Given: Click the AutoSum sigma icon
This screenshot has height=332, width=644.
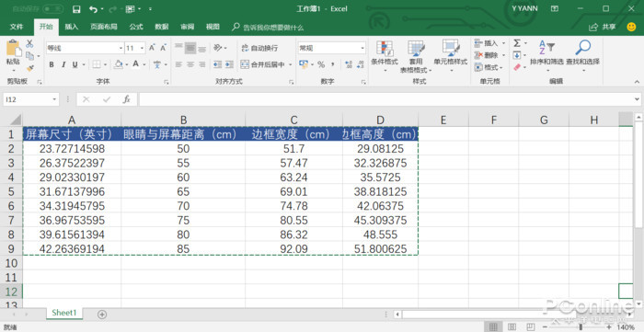Looking at the screenshot, I should [x=517, y=43].
